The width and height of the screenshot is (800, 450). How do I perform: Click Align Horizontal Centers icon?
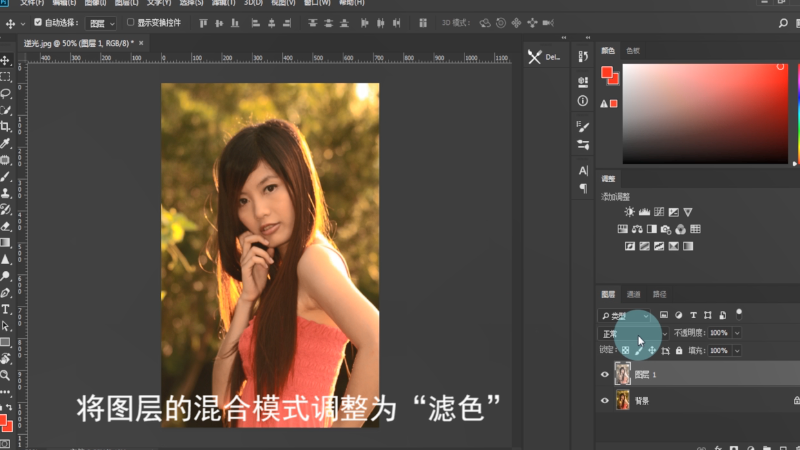point(271,23)
